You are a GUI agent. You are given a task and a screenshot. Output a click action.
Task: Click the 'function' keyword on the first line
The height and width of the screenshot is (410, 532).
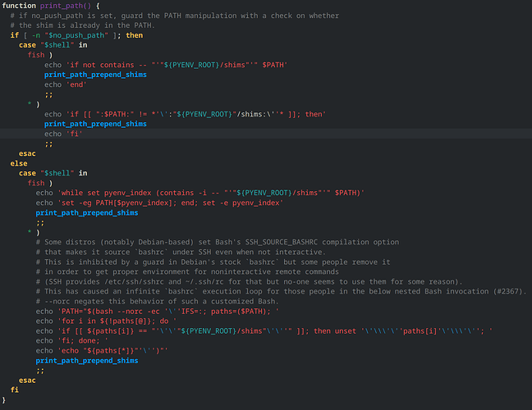coord(19,6)
